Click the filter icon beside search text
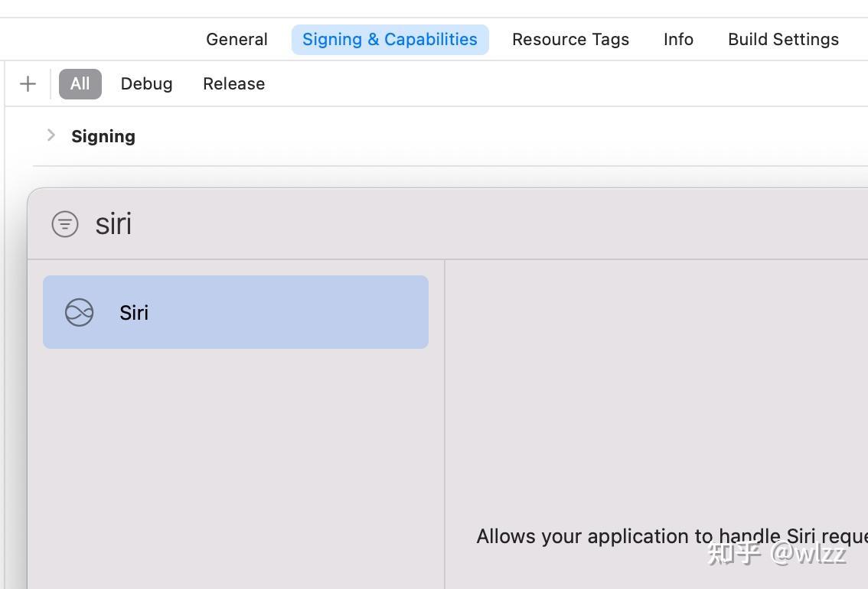This screenshot has width=868, height=589. [x=65, y=224]
